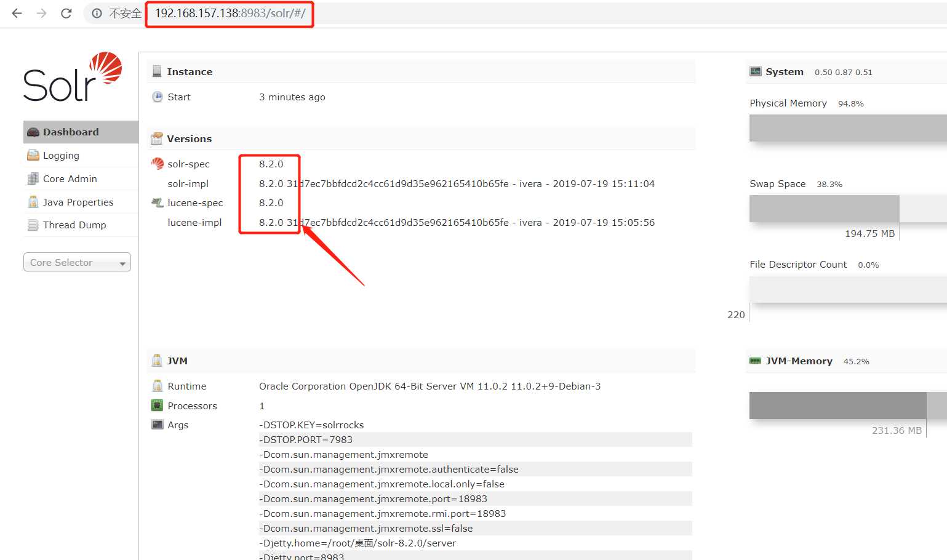The width and height of the screenshot is (947, 560).
Task: Click the 'Instance' section heading
Action: coord(190,71)
